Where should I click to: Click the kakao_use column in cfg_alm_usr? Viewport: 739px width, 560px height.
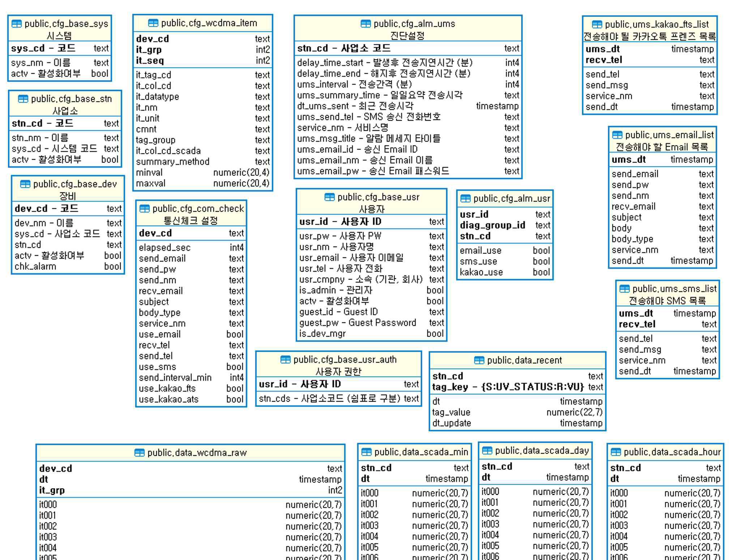pos(505,272)
